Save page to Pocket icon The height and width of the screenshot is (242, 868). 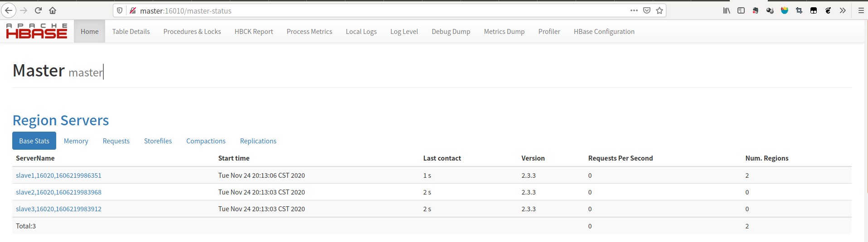pyautogui.click(x=647, y=10)
